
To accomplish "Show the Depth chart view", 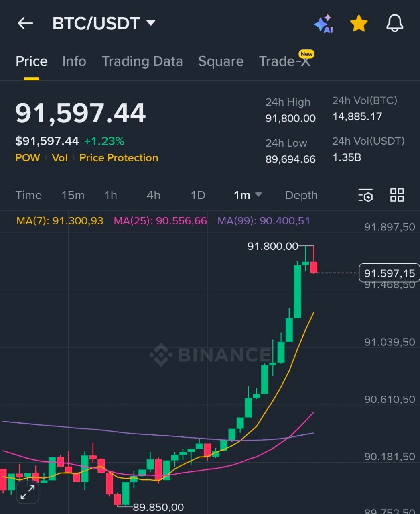I will point(301,195).
